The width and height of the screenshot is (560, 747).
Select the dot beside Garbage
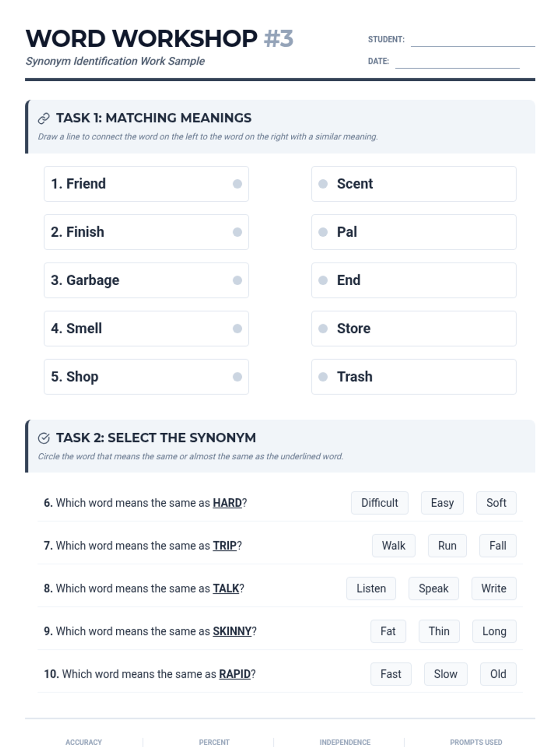pyautogui.click(x=237, y=280)
